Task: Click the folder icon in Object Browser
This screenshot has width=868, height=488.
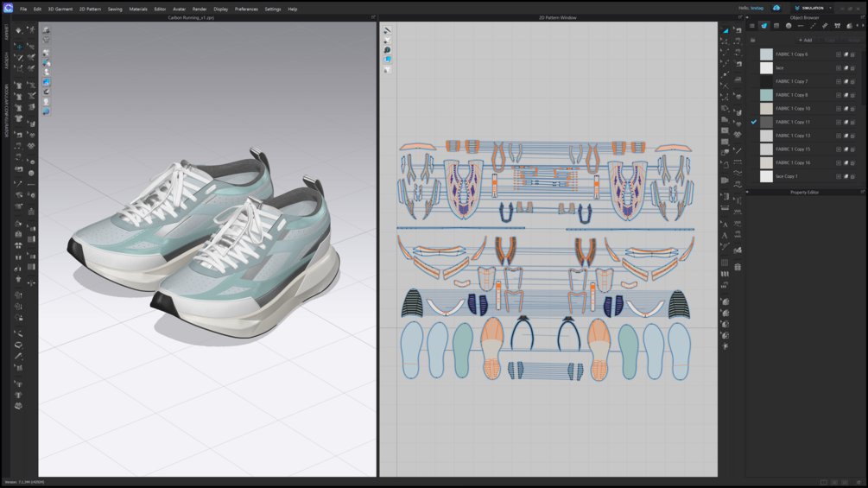Action: [x=753, y=40]
